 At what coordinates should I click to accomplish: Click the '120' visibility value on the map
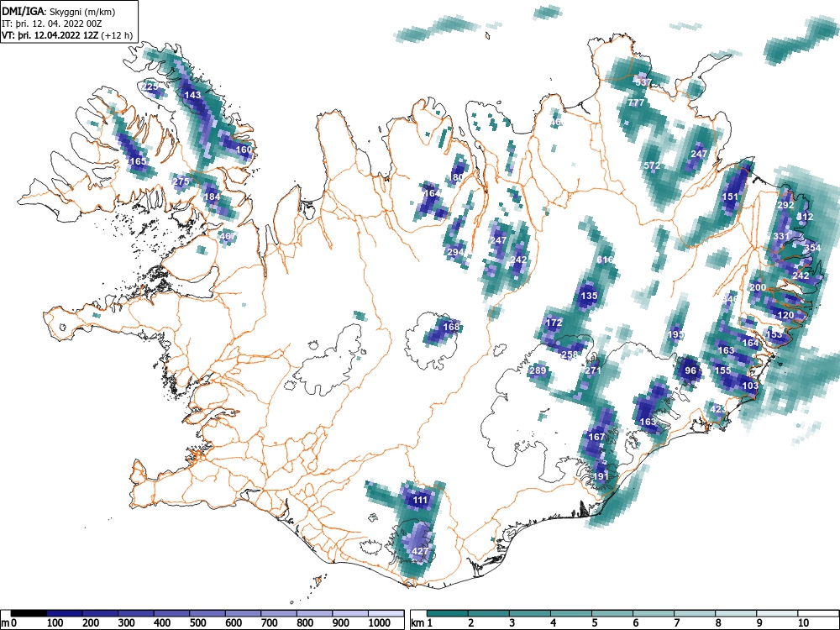[785, 315]
